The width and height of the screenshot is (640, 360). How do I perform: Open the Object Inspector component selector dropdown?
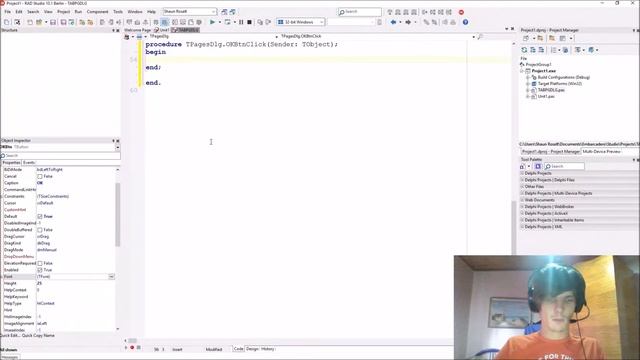point(118,147)
